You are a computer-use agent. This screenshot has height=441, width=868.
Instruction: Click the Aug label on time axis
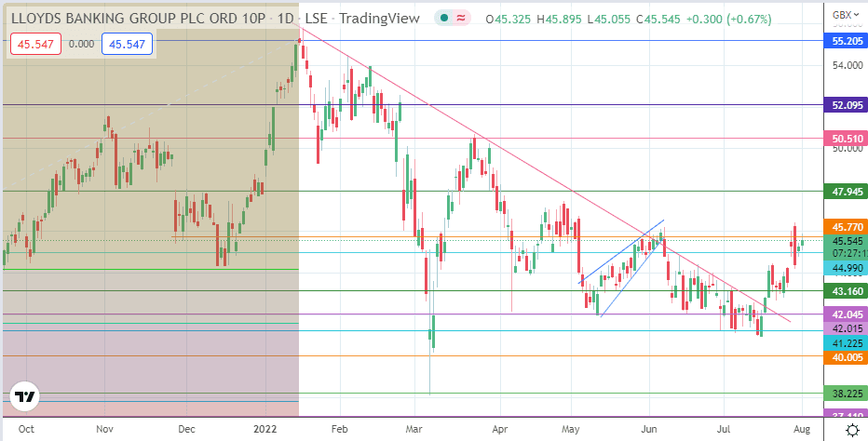803,429
